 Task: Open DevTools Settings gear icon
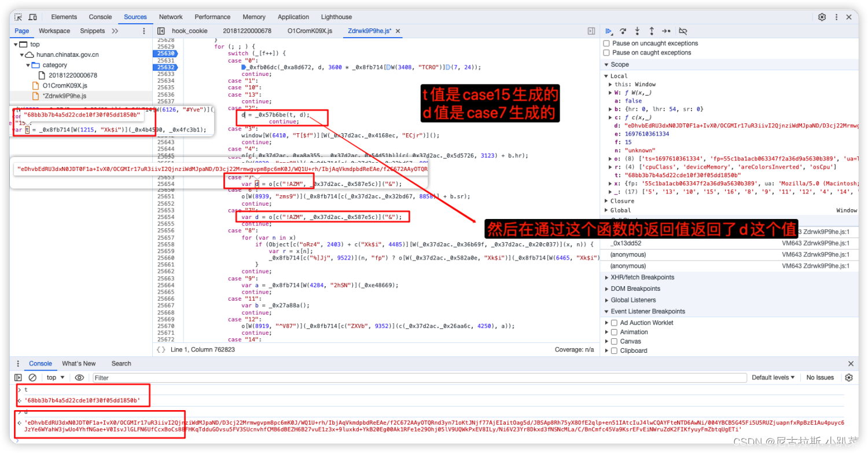(x=822, y=17)
